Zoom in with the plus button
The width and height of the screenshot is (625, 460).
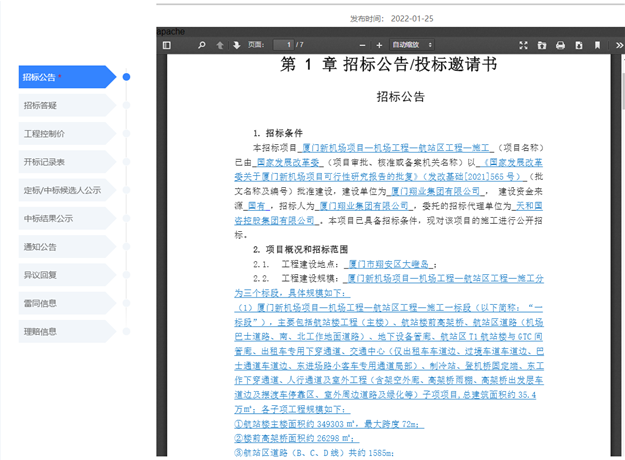pos(379,45)
